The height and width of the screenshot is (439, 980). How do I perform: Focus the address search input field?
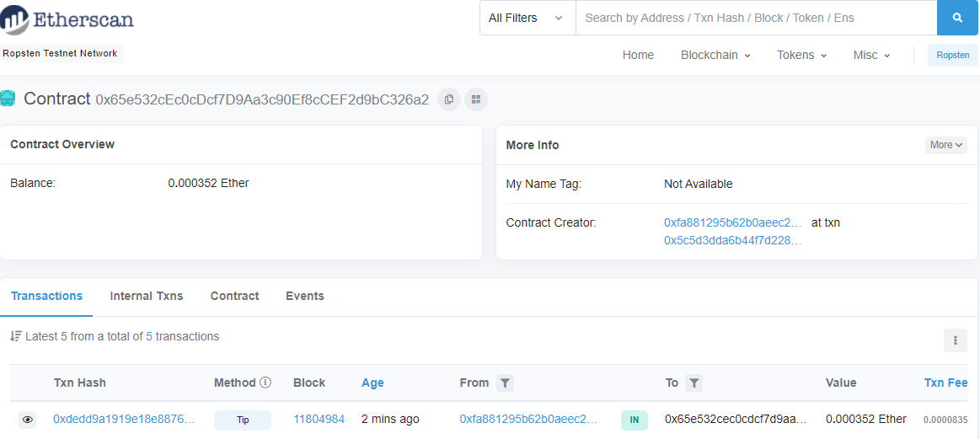pos(756,19)
